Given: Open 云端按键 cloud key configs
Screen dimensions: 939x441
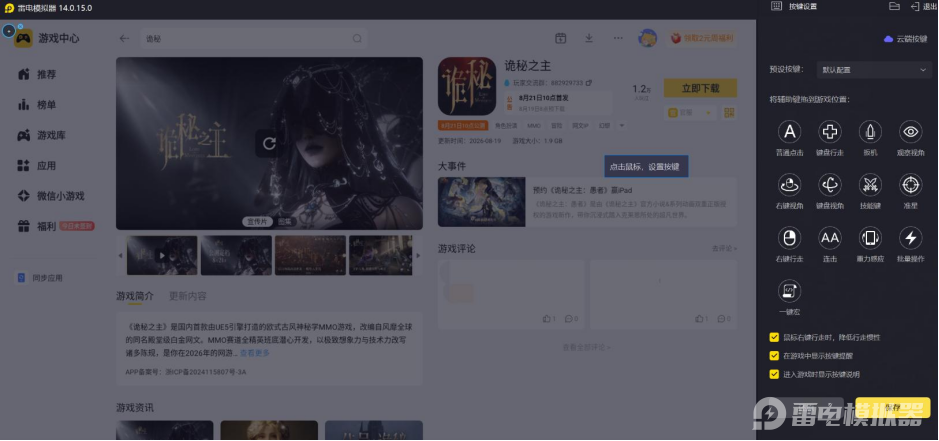Looking at the screenshot, I should pyautogui.click(x=905, y=39).
